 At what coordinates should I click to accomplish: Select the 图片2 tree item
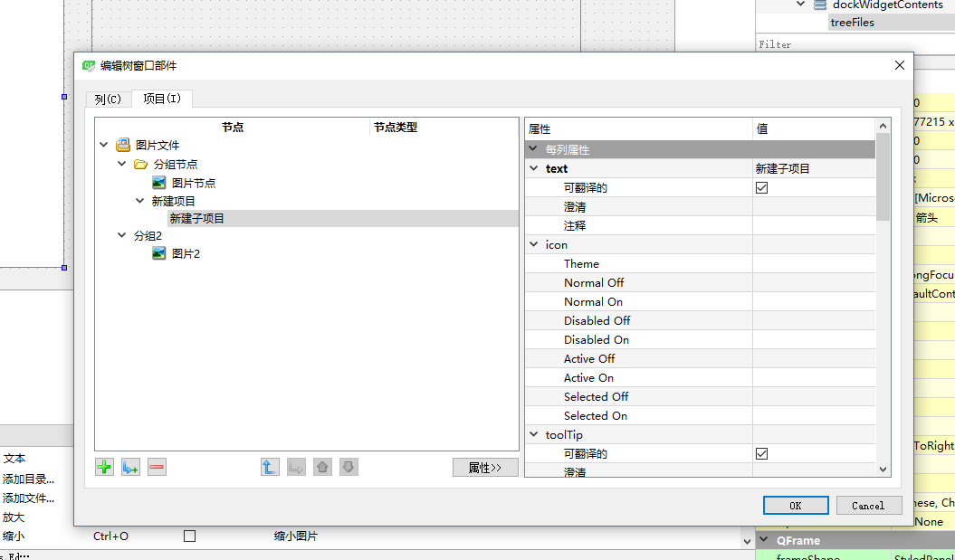pyautogui.click(x=186, y=253)
